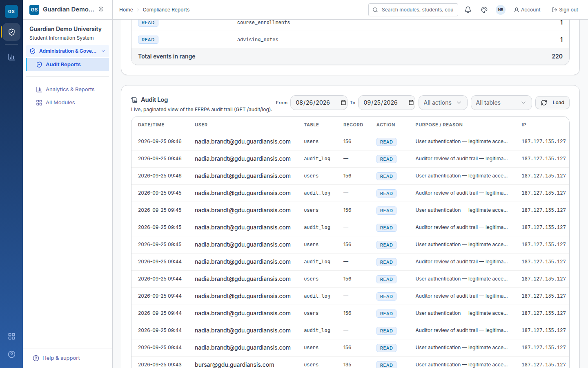Viewport: 588px width, 368px height.
Task: Open the All tables dropdown
Action: pos(501,103)
